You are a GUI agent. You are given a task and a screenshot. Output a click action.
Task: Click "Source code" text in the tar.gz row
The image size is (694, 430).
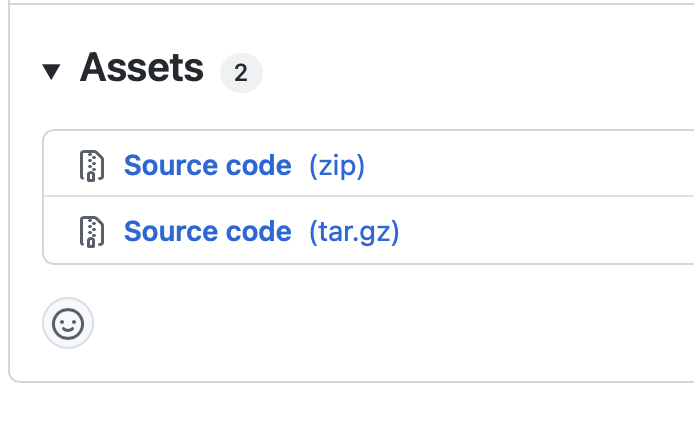point(207,232)
